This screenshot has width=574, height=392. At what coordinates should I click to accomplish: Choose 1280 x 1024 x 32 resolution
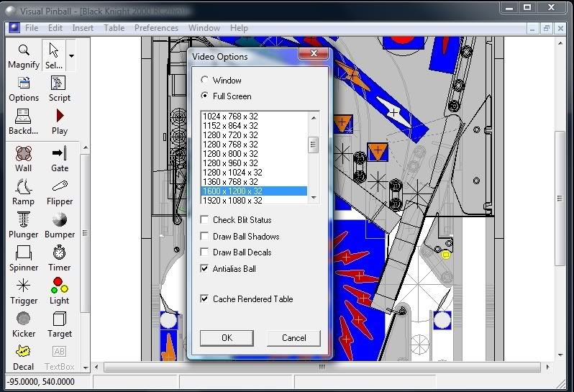(x=232, y=173)
